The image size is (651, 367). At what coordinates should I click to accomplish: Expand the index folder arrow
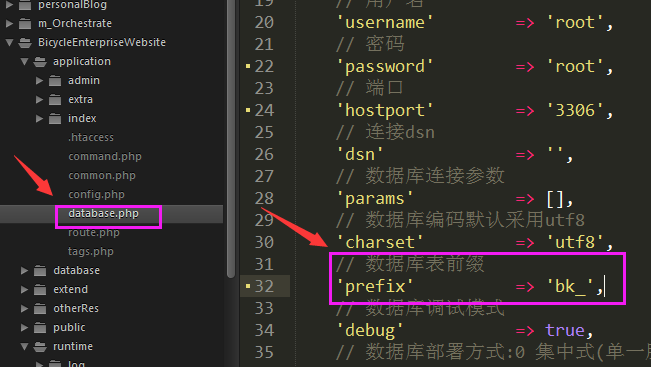pyautogui.click(x=39, y=119)
